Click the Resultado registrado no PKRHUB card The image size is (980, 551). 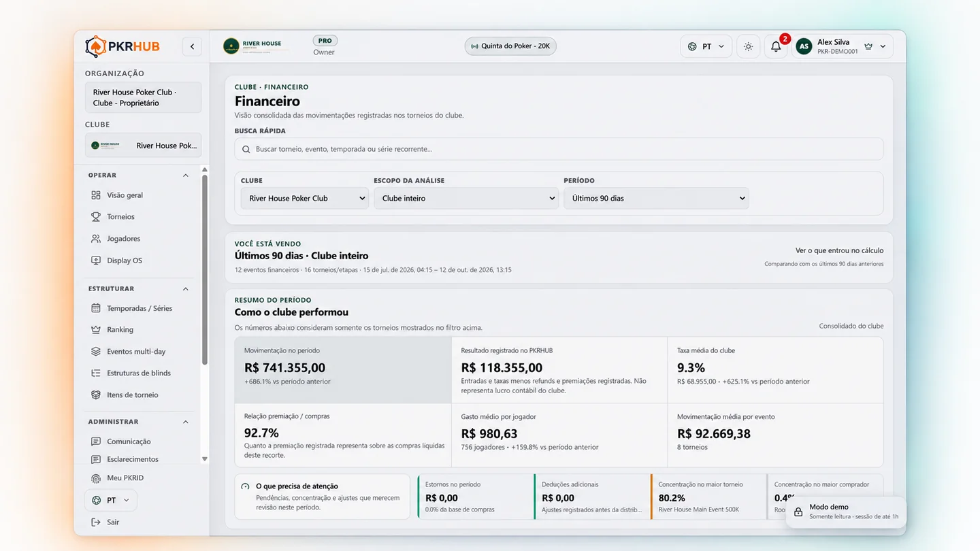pyautogui.click(x=559, y=370)
